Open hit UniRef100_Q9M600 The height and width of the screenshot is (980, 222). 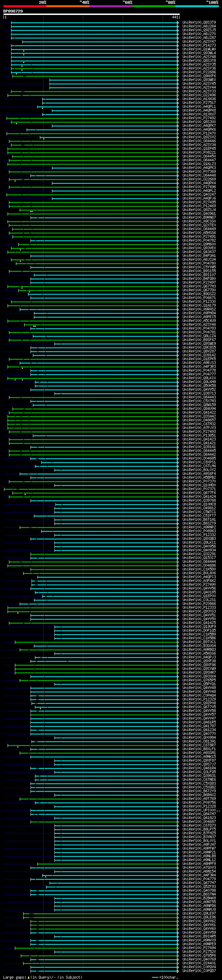pyautogui.click(x=199, y=244)
